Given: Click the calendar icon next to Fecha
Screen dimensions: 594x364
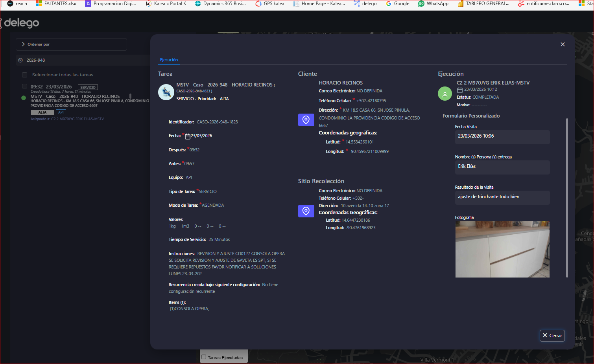Looking at the screenshot, I should (188, 136).
